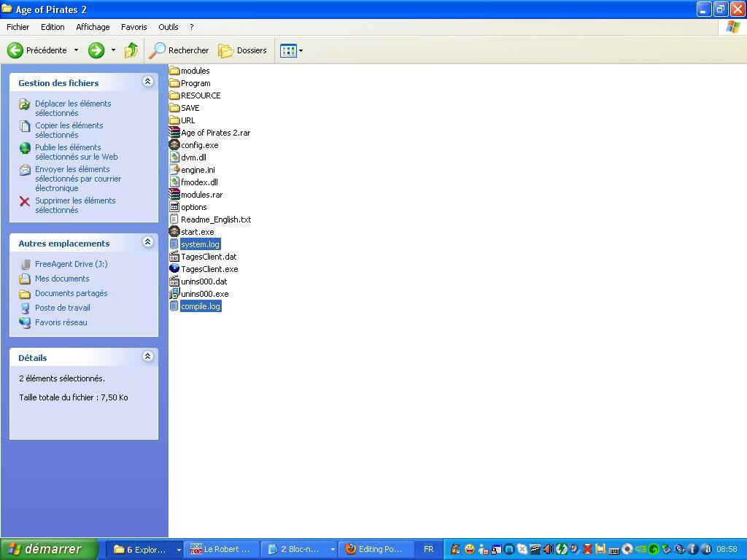Image resolution: width=747 pixels, height=560 pixels.
Task: Open the 2 Bloc-notes taskbar group
Action: click(299, 550)
